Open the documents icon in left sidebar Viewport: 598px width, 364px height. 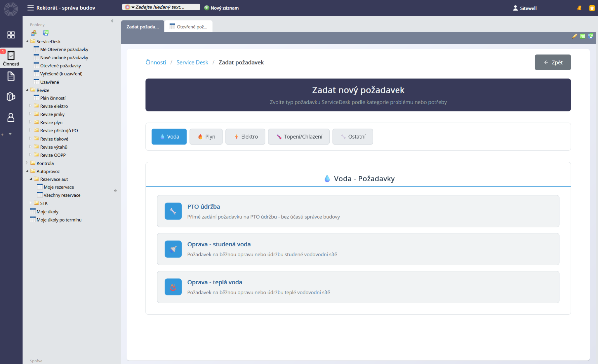pos(11,76)
